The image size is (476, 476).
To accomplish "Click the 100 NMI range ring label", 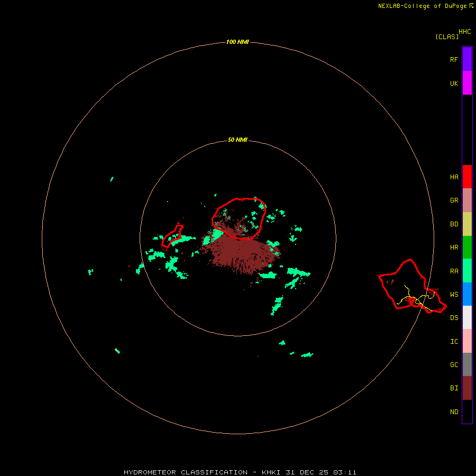I will pos(237,42).
